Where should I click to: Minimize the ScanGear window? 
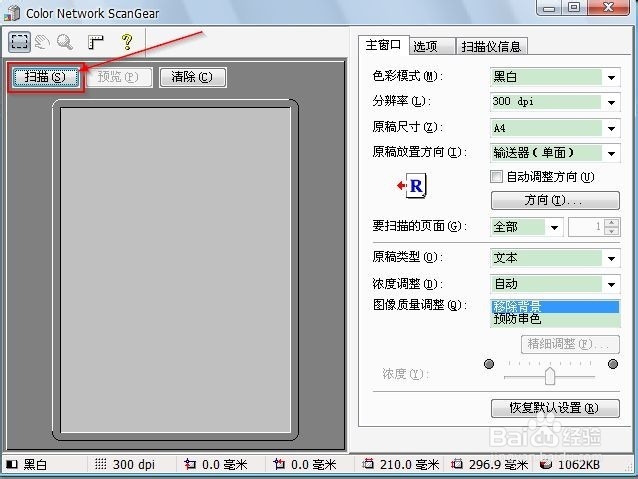click(549, 8)
